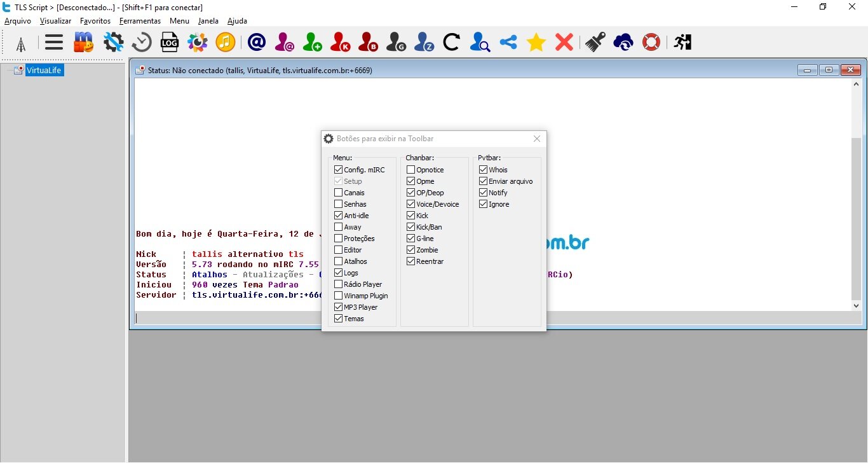Click the lifebuoy help icon
The width and height of the screenshot is (868, 463).
(x=651, y=43)
